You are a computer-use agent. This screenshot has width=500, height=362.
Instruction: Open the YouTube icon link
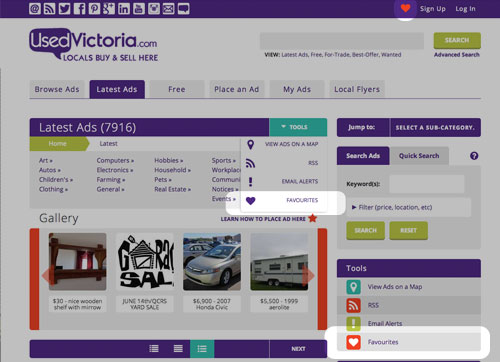[x=139, y=9]
